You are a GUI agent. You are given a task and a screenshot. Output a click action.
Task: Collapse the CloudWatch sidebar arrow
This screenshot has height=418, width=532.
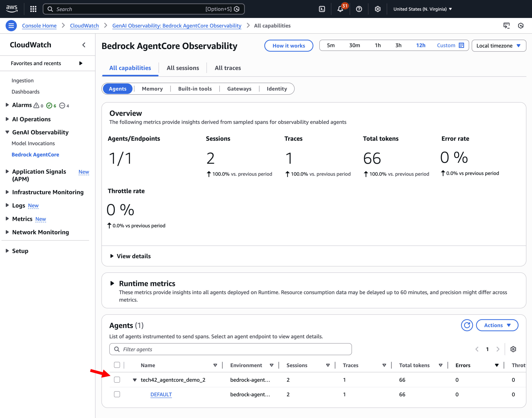click(x=84, y=45)
